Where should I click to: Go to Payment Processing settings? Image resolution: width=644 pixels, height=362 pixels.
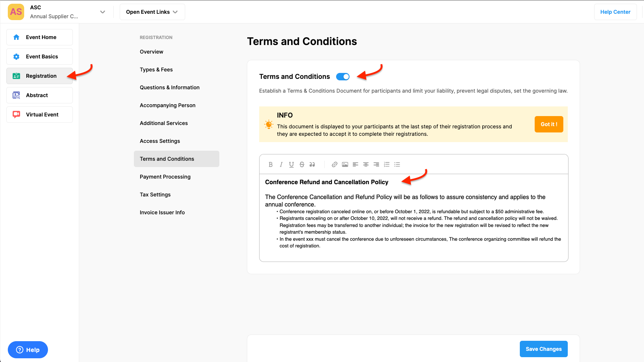pos(165,177)
